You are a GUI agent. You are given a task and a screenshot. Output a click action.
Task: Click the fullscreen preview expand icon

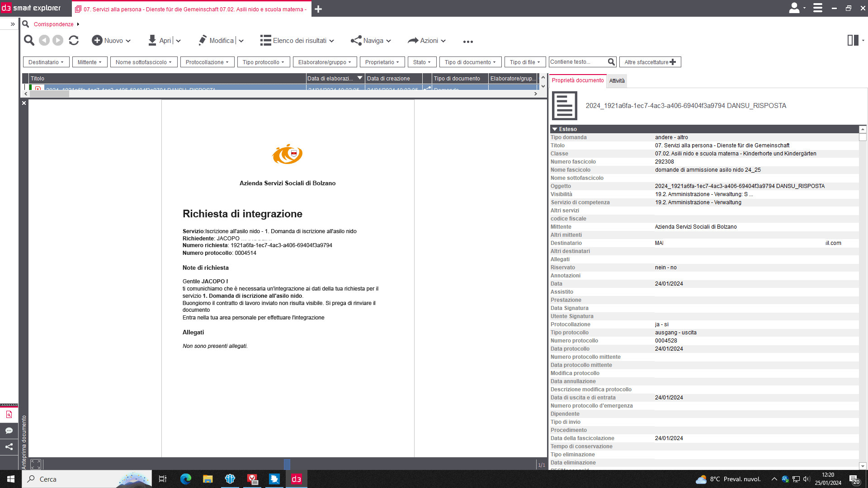click(36, 464)
